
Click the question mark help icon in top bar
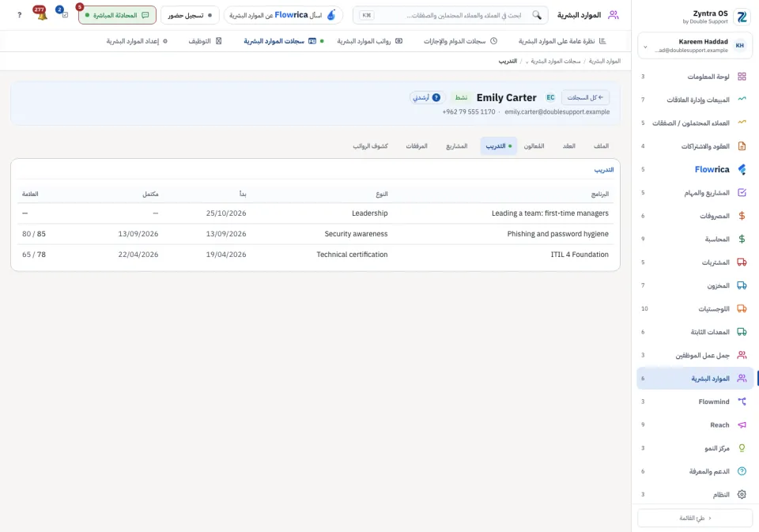point(19,15)
